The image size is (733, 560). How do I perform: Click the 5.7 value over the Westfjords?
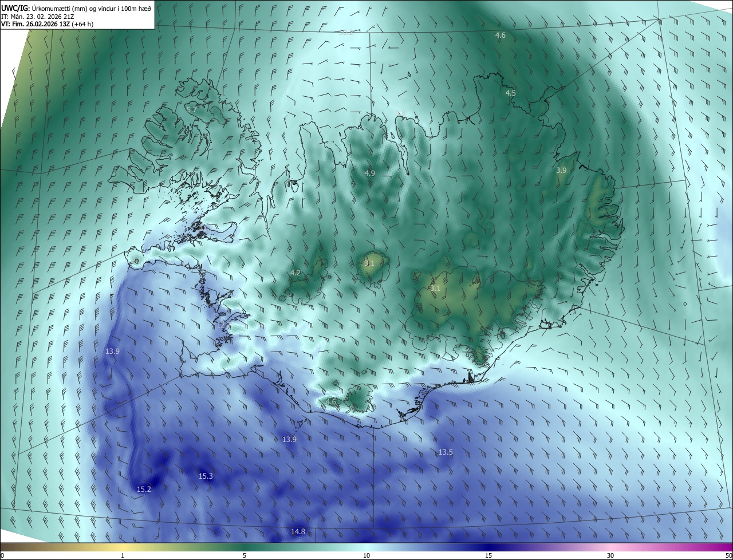coord(191,109)
